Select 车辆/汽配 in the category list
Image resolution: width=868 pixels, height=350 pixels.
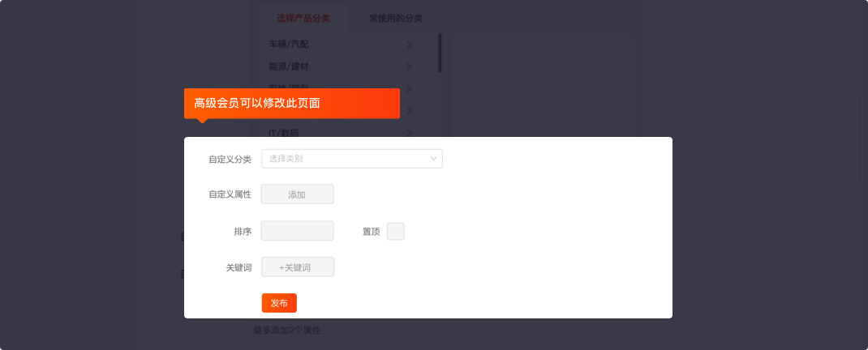(289, 45)
